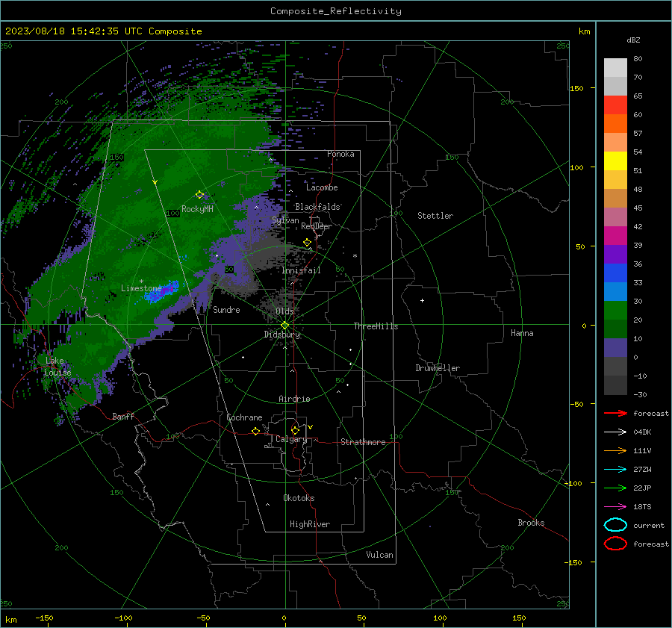
Task: Click the Drumheller label
Action: click(x=438, y=368)
